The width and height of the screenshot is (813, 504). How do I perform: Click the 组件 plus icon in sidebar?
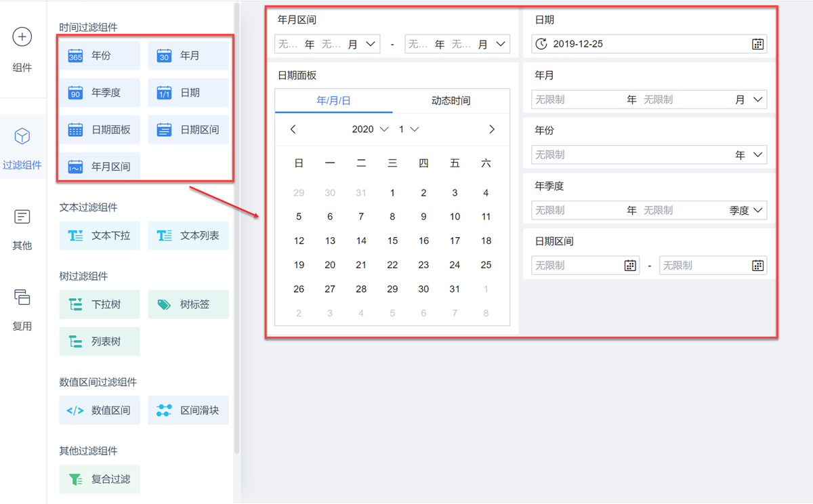coord(22,37)
